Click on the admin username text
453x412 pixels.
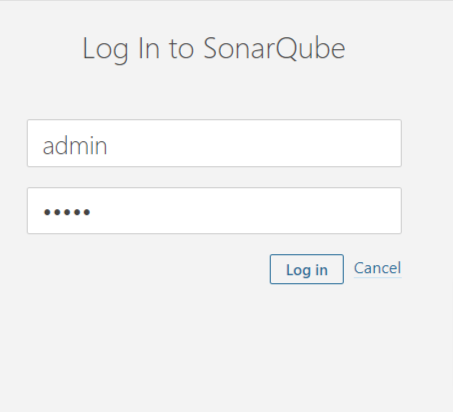click(75, 146)
